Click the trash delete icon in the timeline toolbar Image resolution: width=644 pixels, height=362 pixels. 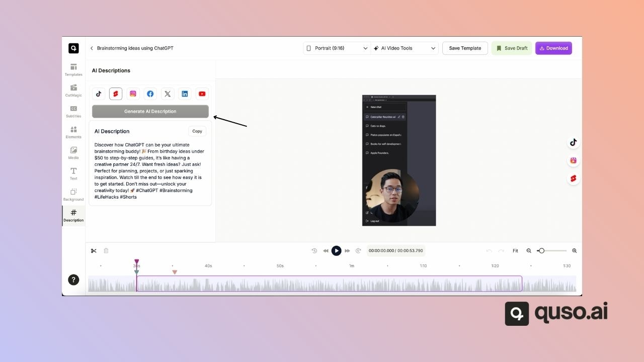point(106,250)
